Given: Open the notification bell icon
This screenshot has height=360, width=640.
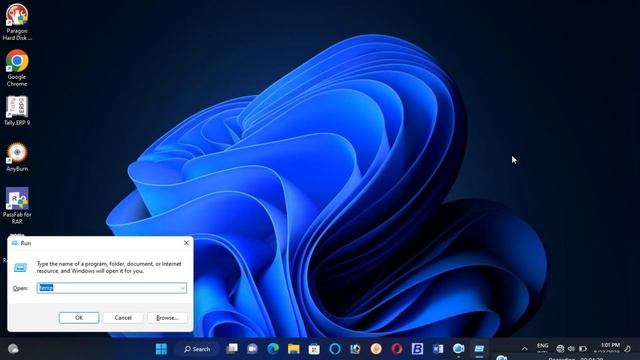Looking at the screenshot, I should pyautogui.click(x=628, y=348).
